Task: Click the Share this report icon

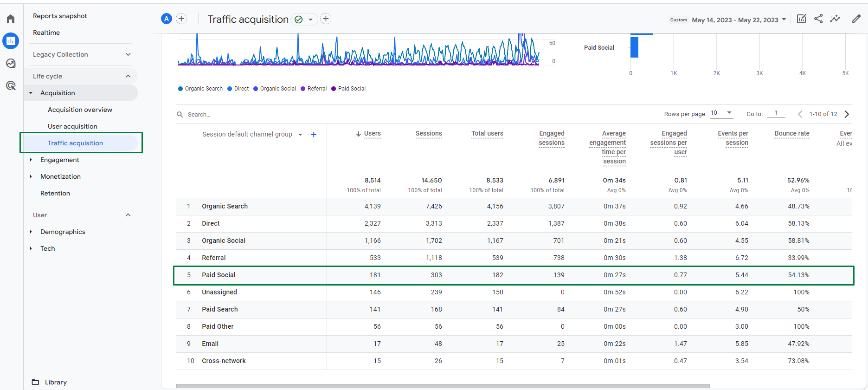Action: tap(818, 19)
